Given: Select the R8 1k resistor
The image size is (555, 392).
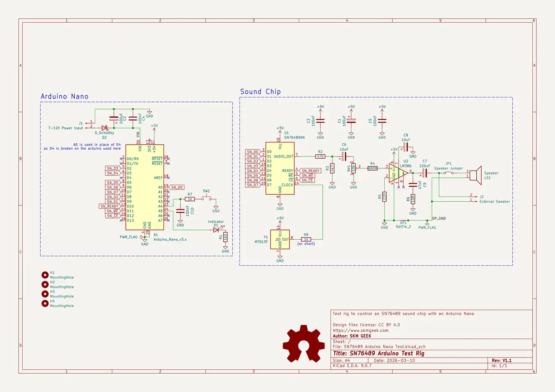Looking at the screenshot, I should point(306,239).
